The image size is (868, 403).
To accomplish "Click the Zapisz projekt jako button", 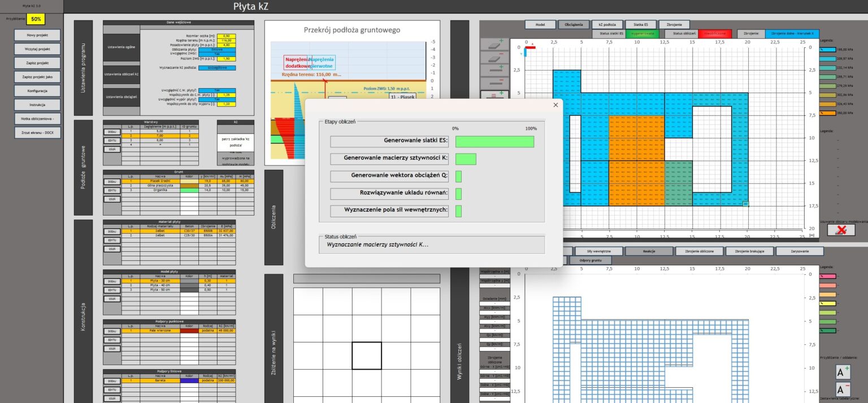I will tap(37, 77).
